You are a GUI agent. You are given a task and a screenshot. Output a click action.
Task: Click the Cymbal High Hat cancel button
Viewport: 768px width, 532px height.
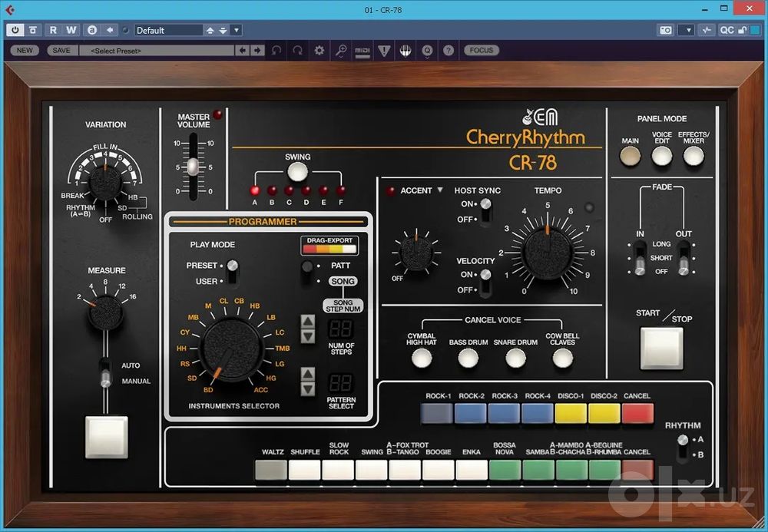coord(421,359)
